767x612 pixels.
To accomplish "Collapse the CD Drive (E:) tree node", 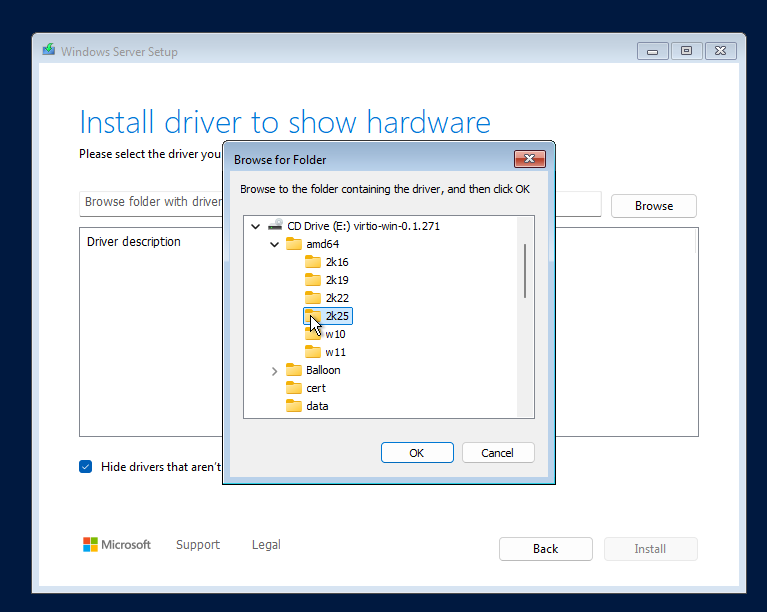I will point(256,226).
